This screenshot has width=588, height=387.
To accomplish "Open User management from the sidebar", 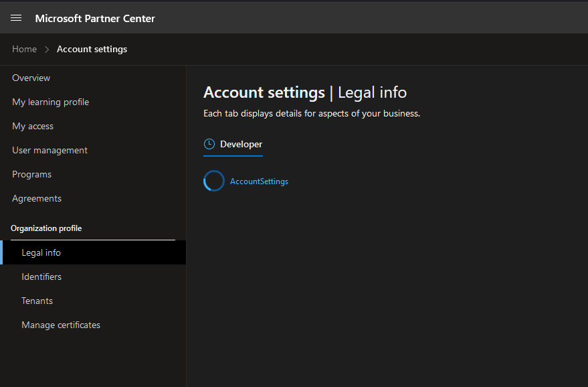I will pos(50,150).
